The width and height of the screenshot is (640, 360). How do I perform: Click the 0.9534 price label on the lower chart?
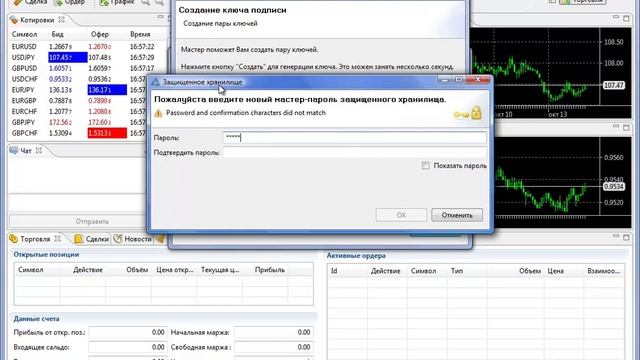613,187
